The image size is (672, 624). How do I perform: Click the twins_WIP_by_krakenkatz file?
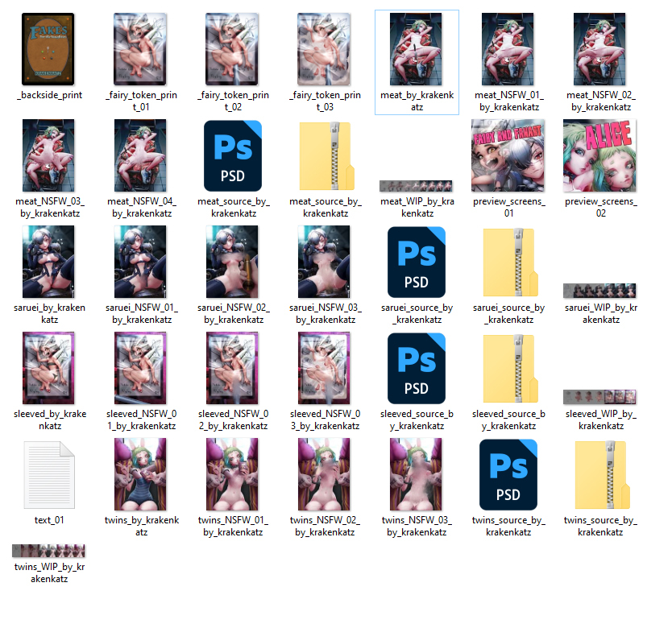pos(49,551)
